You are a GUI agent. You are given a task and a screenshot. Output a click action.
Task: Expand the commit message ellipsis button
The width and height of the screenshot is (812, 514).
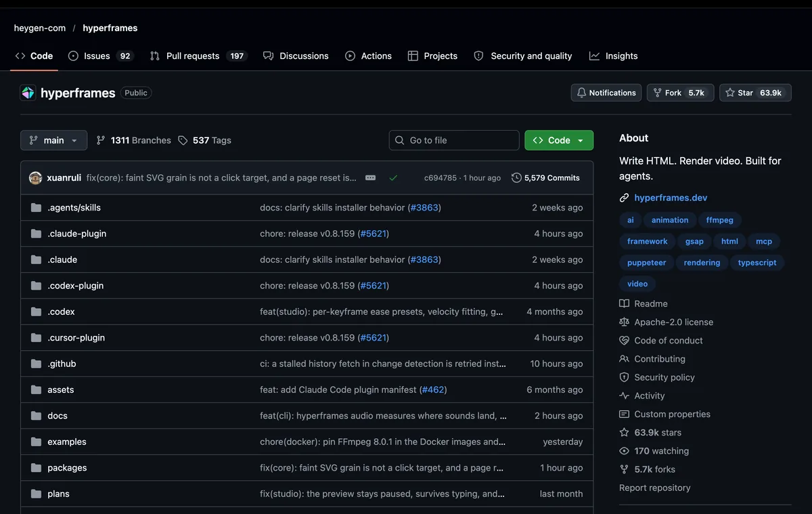point(370,177)
